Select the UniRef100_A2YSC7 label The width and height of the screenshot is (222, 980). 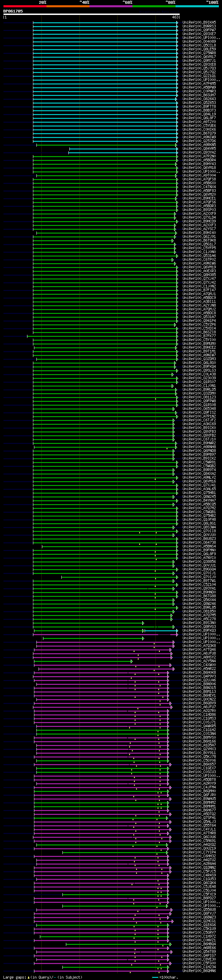(x=199, y=229)
